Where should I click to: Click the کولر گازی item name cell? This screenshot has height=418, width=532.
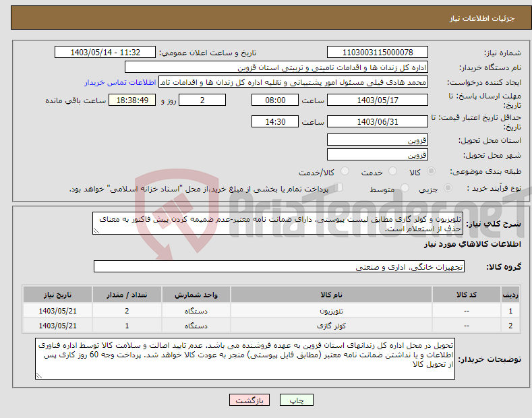tap(331, 326)
